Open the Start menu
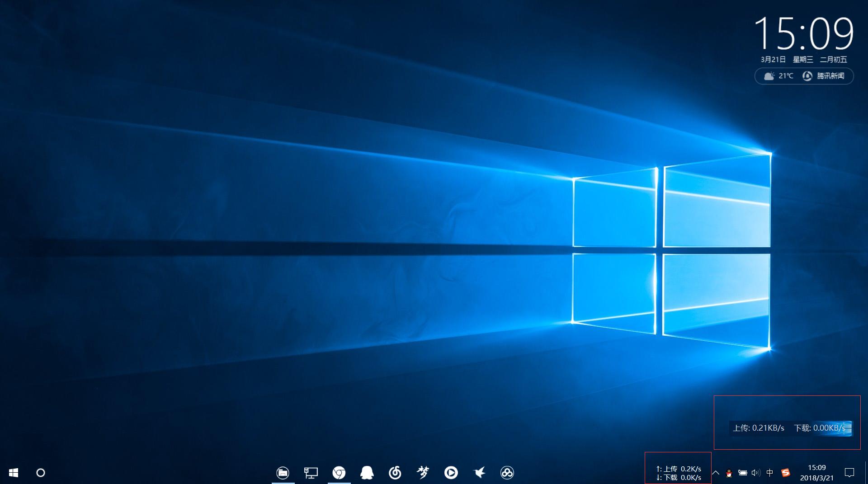Image resolution: width=868 pixels, height=484 pixels. [x=14, y=473]
